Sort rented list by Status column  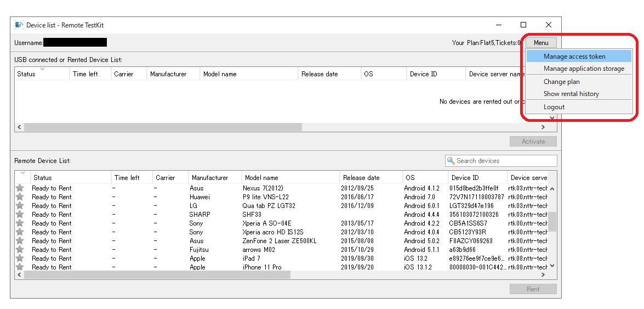[x=42, y=74]
